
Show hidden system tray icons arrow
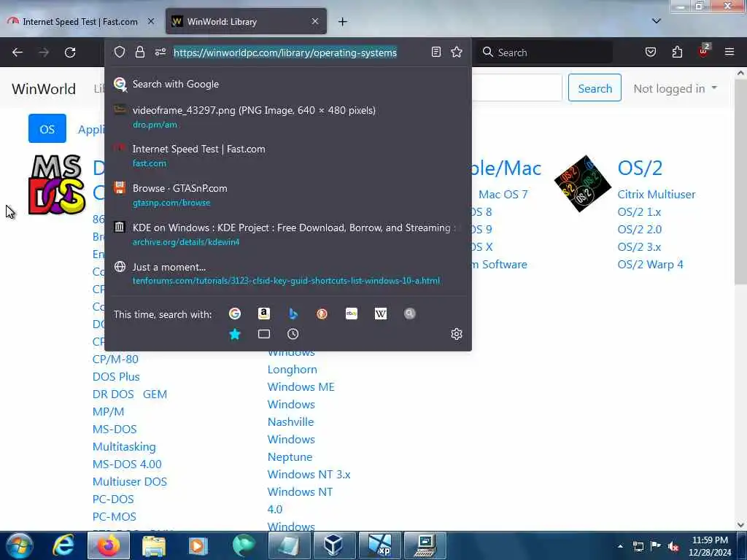[620, 546]
